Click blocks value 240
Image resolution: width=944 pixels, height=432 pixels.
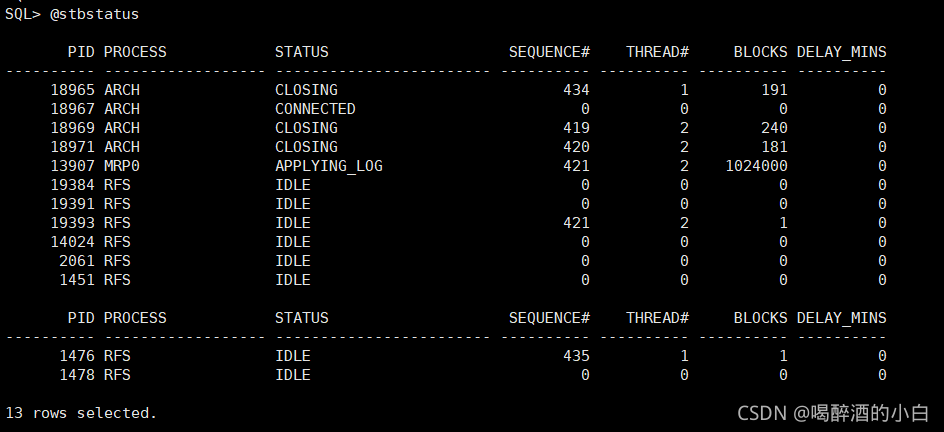click(x=774, y=128)
